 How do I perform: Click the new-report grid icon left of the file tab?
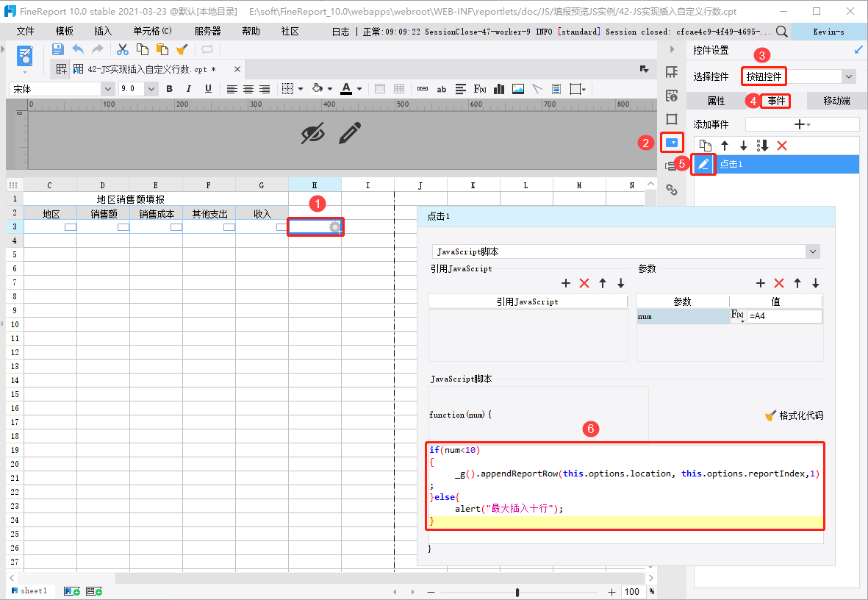[x=62, y=68]
